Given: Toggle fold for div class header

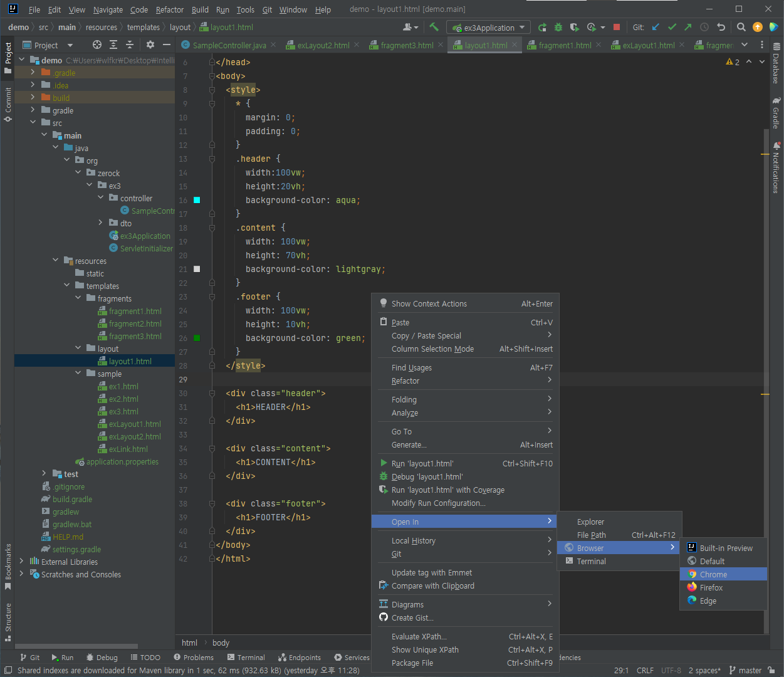Looking at the screenshot, I should coord(212,393).
